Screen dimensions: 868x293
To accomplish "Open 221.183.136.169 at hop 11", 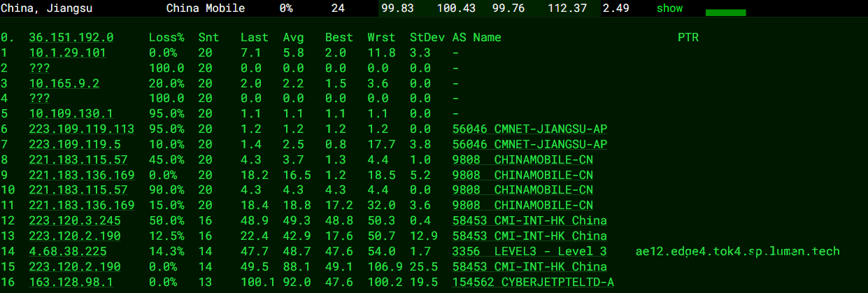I will [82, 206].
